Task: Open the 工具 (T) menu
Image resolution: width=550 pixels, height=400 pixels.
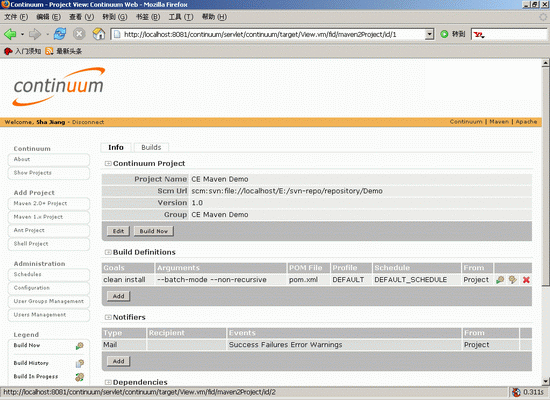Action: coord(181,17)
